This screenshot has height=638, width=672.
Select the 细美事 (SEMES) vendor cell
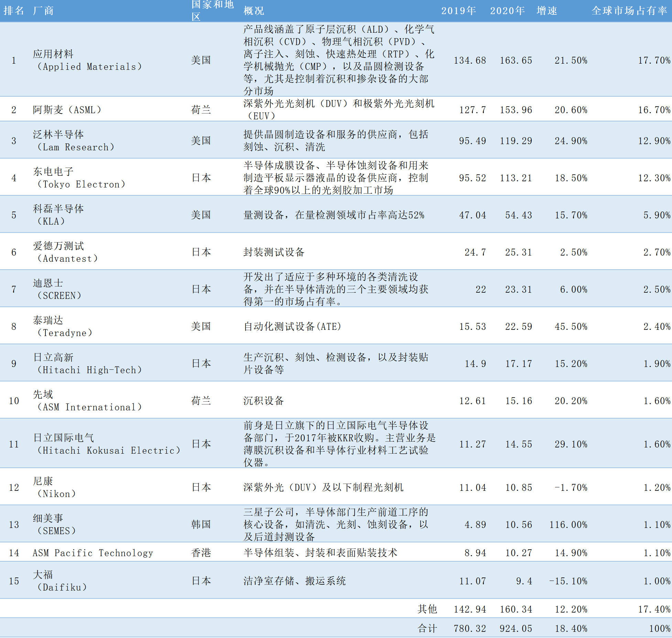coord(55,525)
